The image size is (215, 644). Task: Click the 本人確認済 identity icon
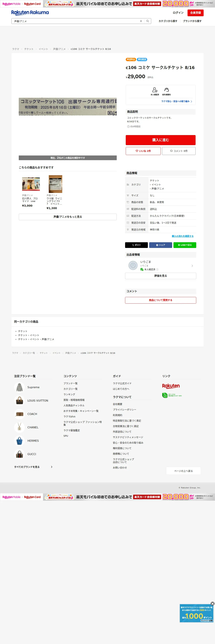pos(155,90)
